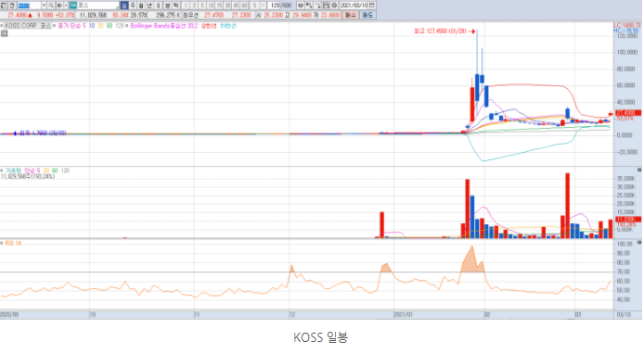Click the green 60 moving average legend

(109, 25)
